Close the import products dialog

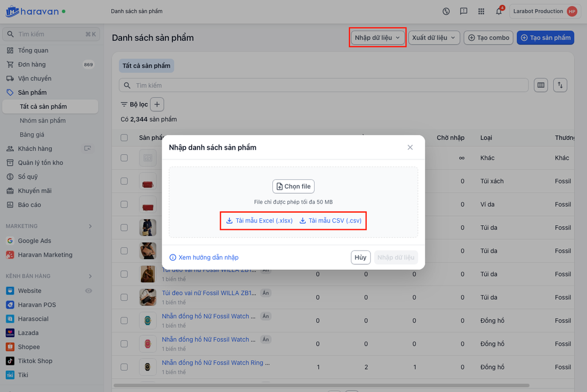pyautogui.click(x=410, y=147)
